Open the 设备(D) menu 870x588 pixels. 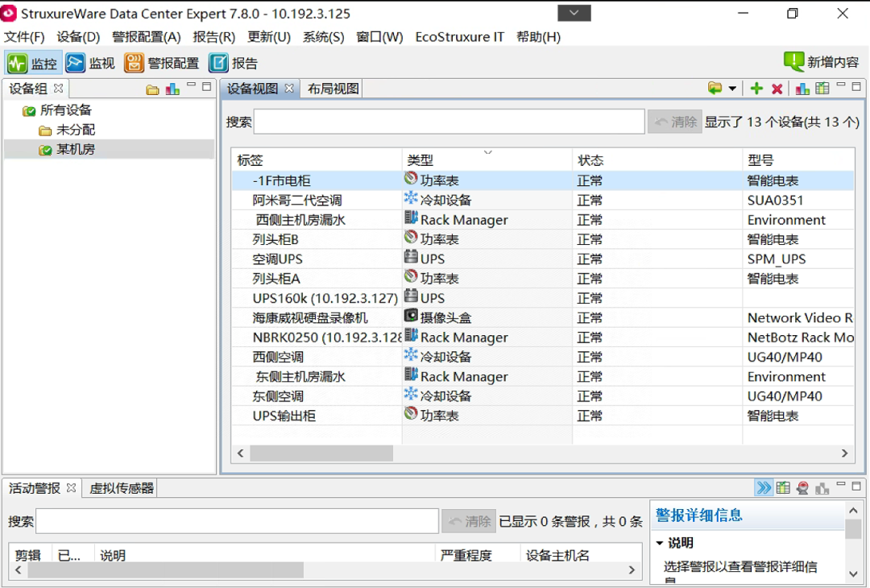[x=78, y=37]
